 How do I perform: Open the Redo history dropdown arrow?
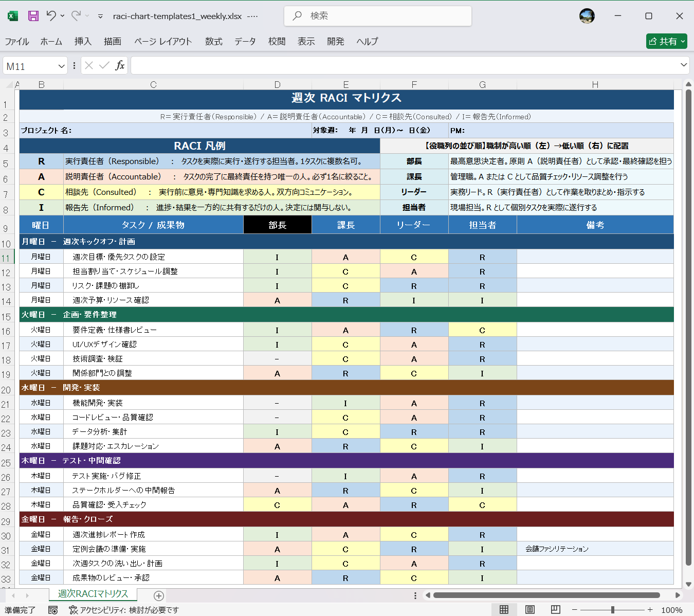(87, 16)
